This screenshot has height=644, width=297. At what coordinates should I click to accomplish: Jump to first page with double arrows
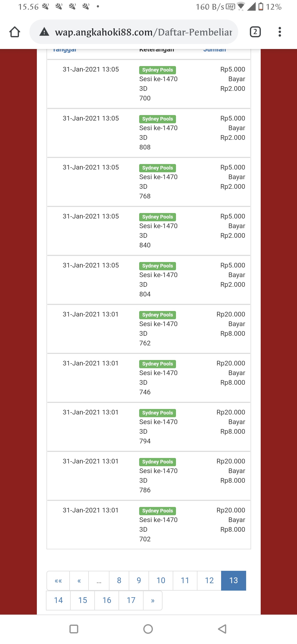pyautogui.click(x=58, y=580)
